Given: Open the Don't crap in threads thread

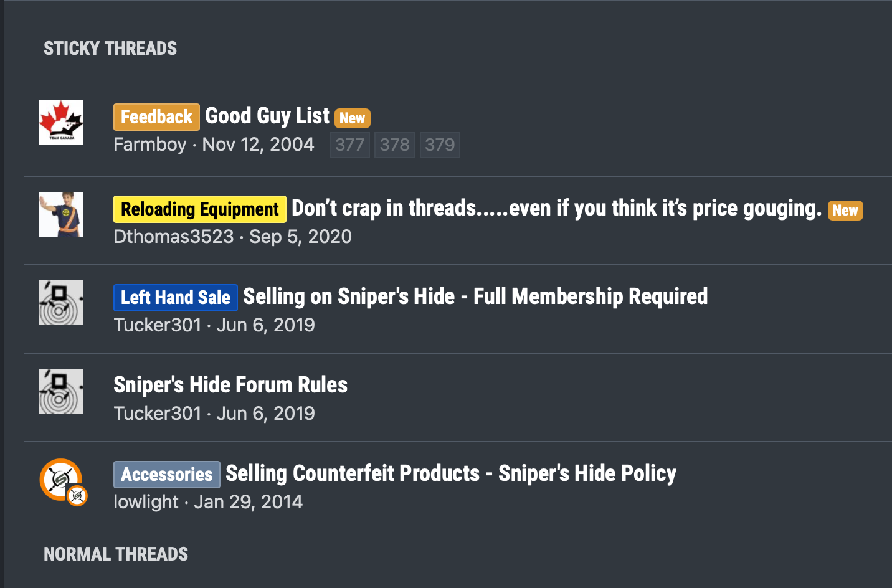Looking at the screenshot, I should [557, 208].
